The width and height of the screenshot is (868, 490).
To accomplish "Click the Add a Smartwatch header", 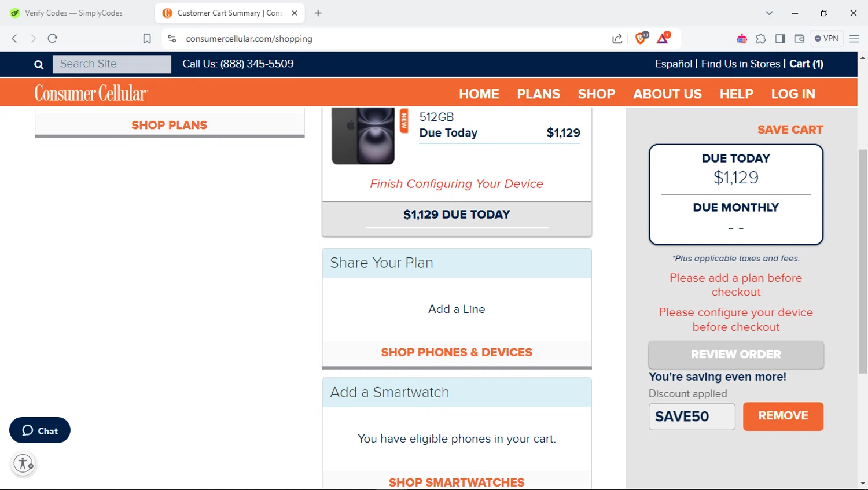I will pos(457,393).
